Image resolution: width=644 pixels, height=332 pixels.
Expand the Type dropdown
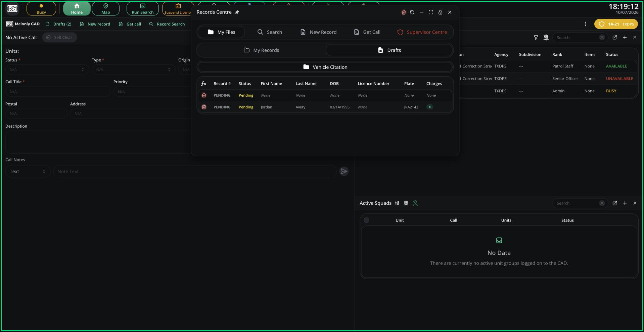pos(133,69)
